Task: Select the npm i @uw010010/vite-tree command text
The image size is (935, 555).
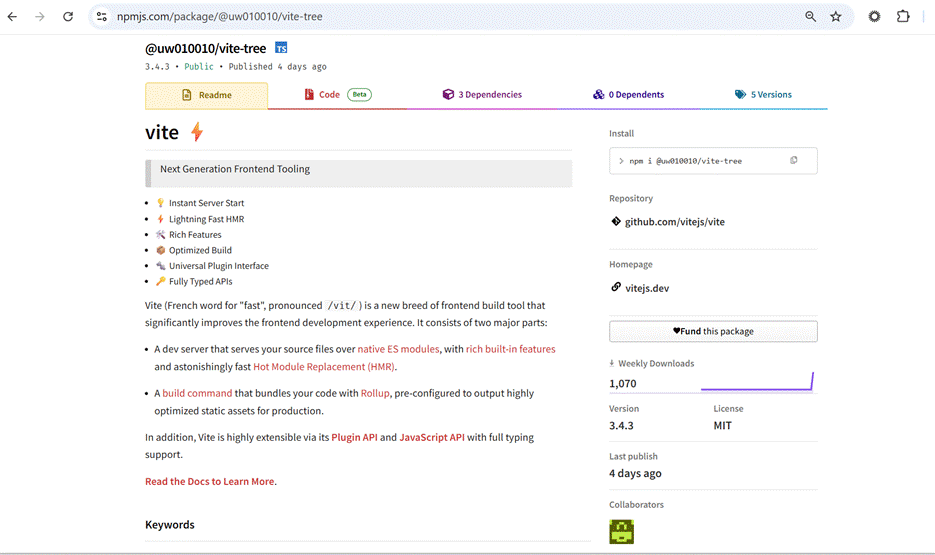Action: [686, 161]
